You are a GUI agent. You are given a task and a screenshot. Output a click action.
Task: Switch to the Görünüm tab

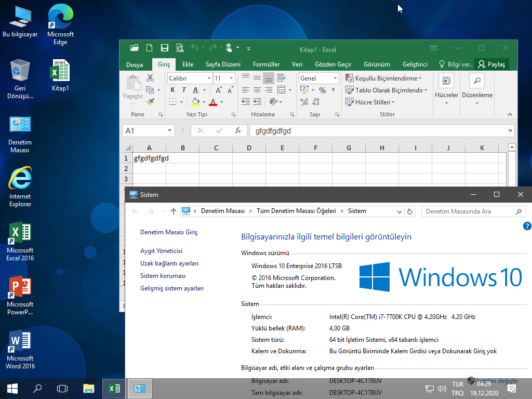coord(377,64)
